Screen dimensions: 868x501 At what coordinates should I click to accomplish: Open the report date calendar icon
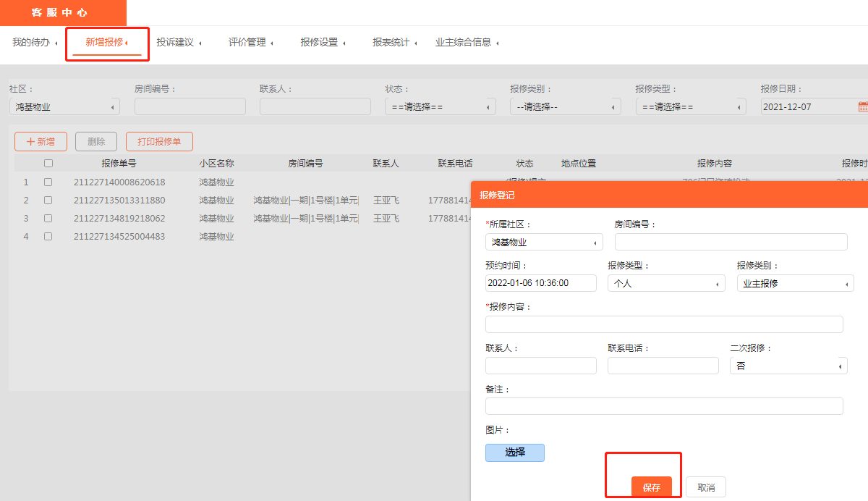coord(862,107)
